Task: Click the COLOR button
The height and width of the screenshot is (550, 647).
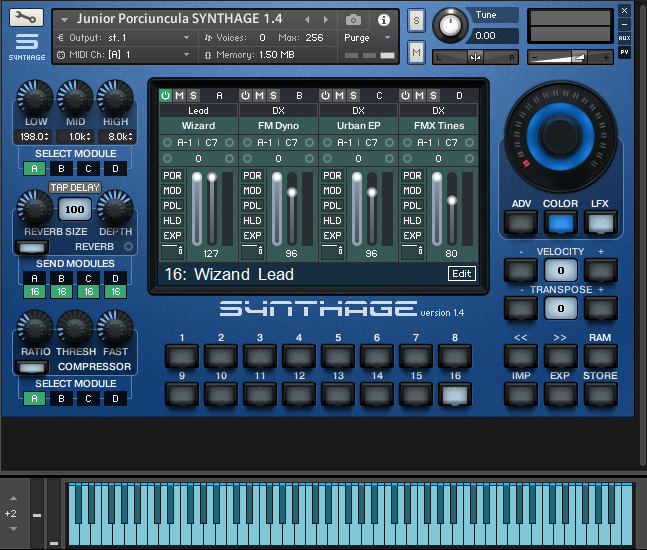Action: tap(560, 223)
